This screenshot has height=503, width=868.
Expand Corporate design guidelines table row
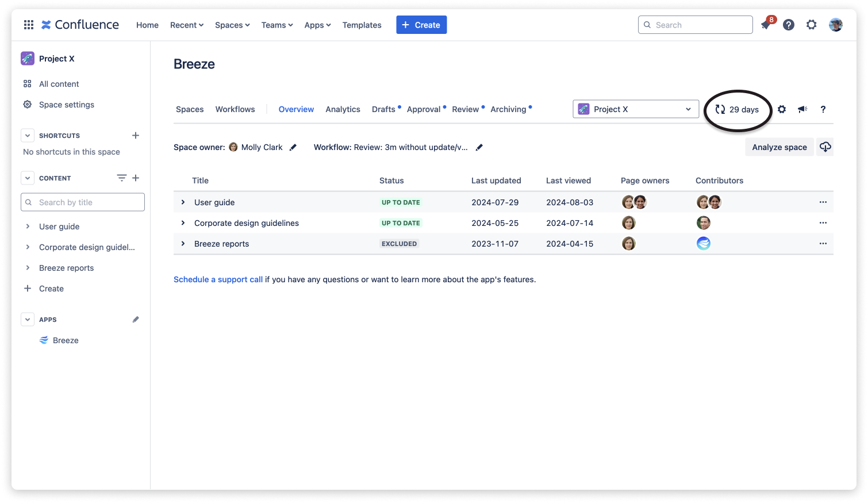tap(183, 223)
